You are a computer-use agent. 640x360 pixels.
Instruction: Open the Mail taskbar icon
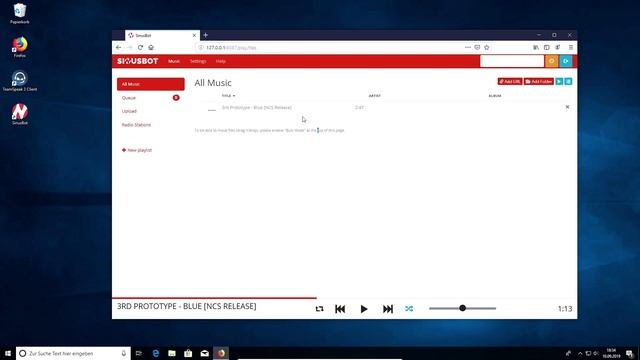tap(204, 353)
